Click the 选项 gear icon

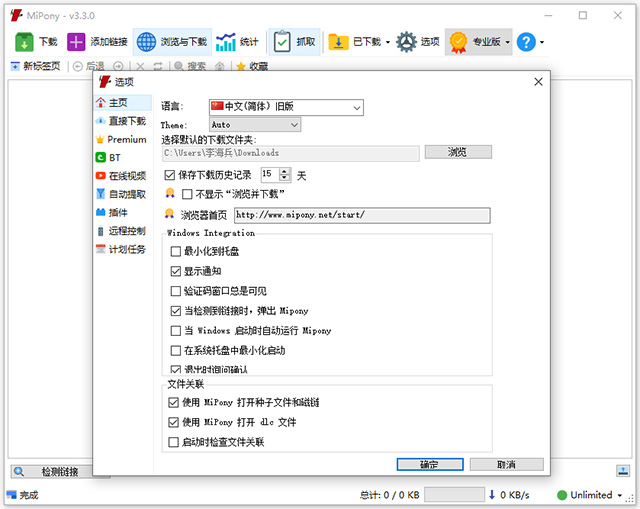[x=407, y=42]
